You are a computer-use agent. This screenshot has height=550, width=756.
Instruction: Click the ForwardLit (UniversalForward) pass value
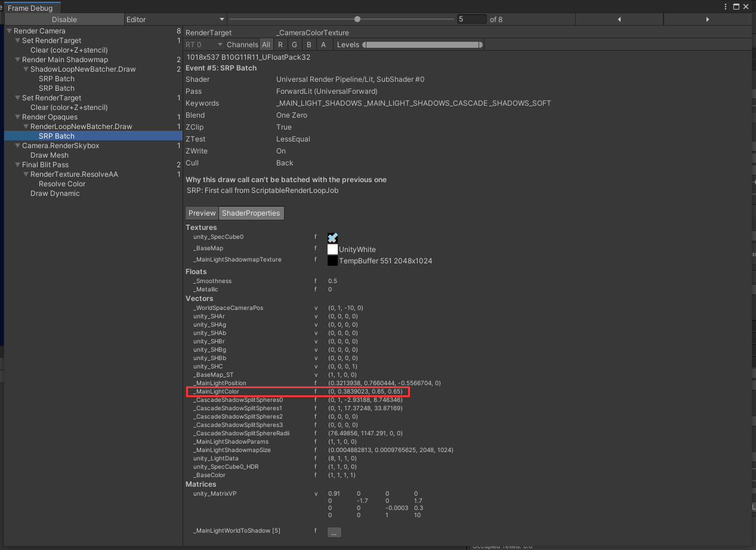[327, 91]
